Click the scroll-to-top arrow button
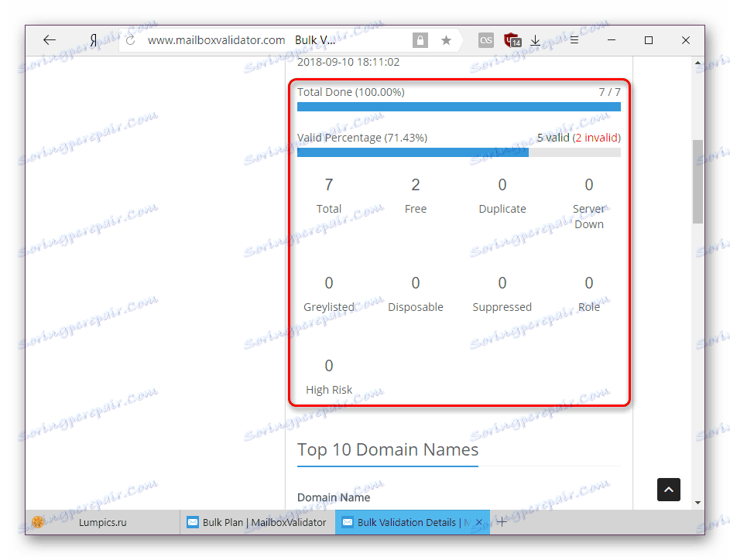 pyautogui.click(x=668, y=490)
